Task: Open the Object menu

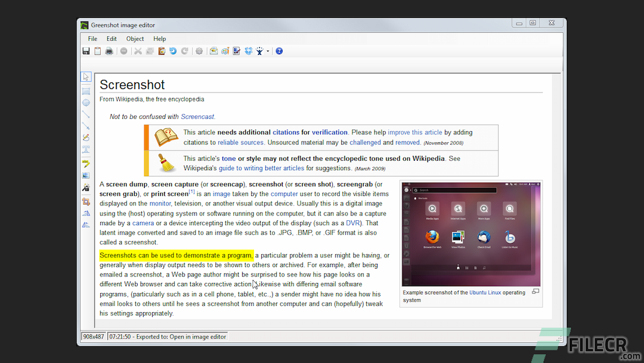Action: [135, 39]
